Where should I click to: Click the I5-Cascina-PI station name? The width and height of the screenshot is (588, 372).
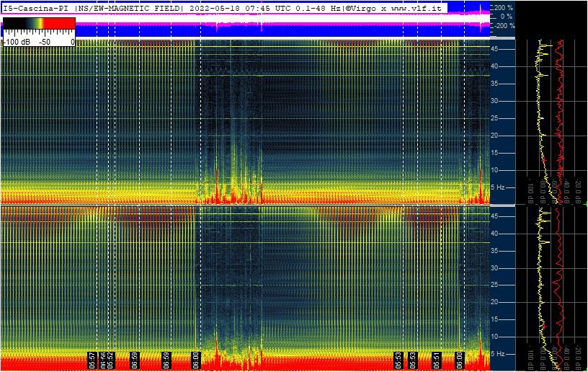tap(36, 7)
